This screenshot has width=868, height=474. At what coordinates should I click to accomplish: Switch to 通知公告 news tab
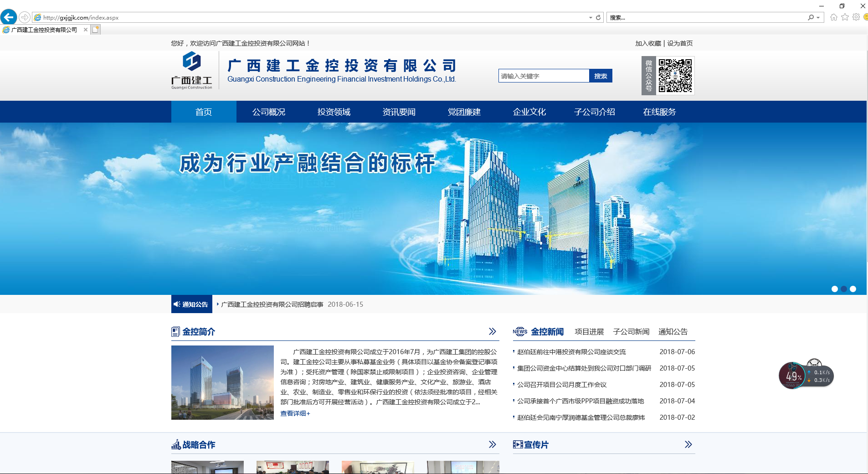pos(673,332)
